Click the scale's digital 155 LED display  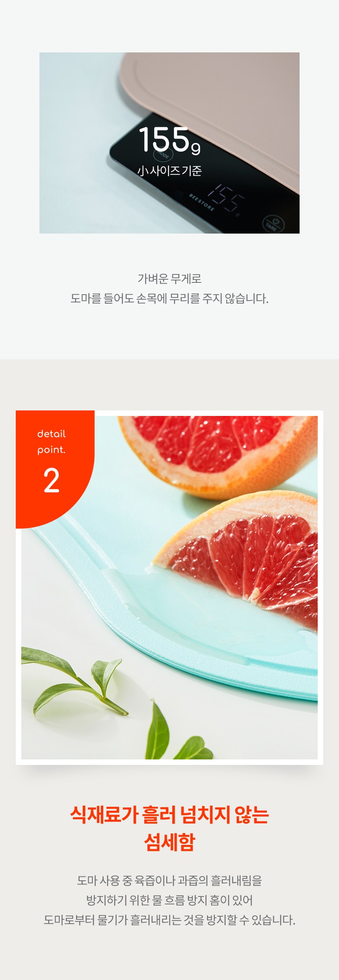[224, 199]
